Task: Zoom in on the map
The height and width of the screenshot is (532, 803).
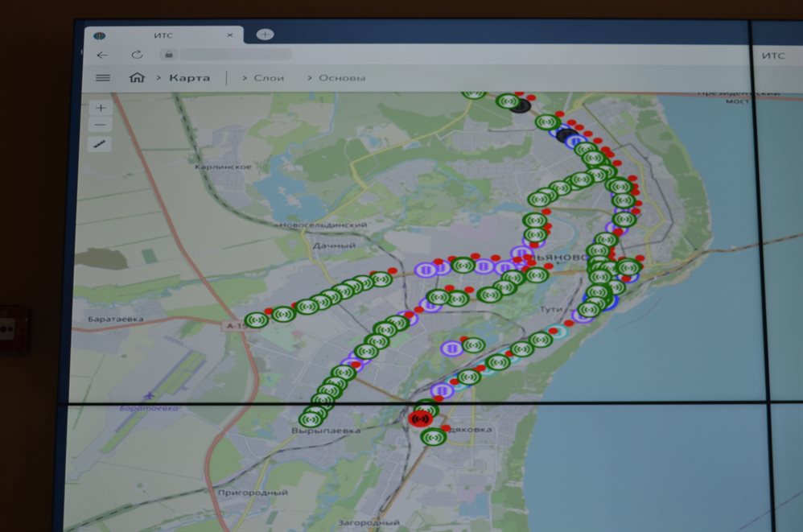Action: 101,108
